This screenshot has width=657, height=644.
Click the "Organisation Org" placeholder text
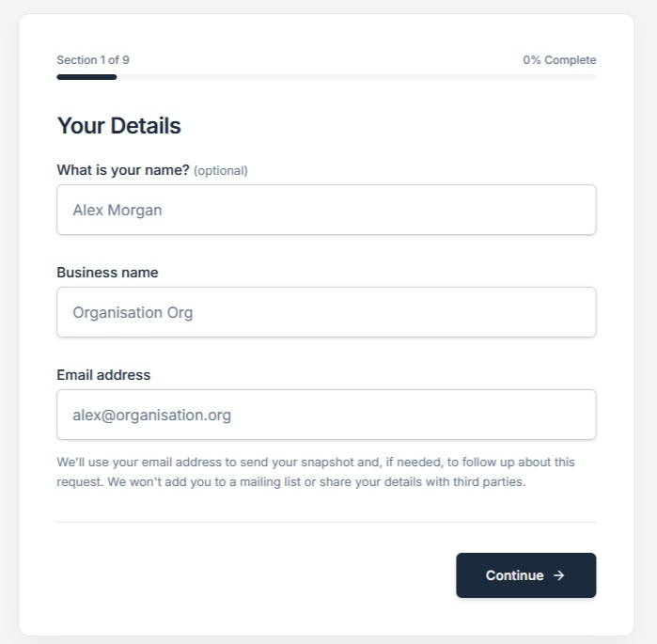click(133, 313)
